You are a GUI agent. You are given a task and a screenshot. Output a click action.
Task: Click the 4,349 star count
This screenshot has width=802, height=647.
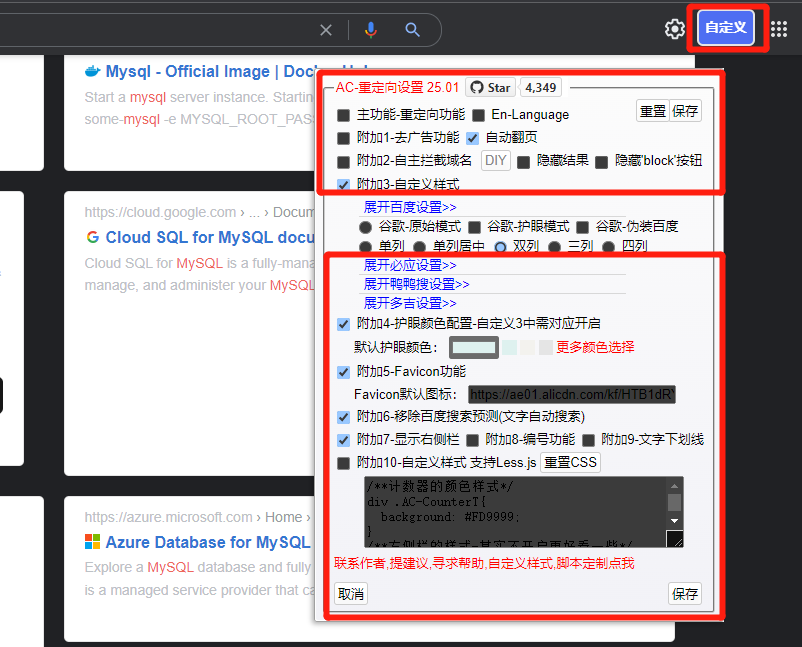point(540,87)
